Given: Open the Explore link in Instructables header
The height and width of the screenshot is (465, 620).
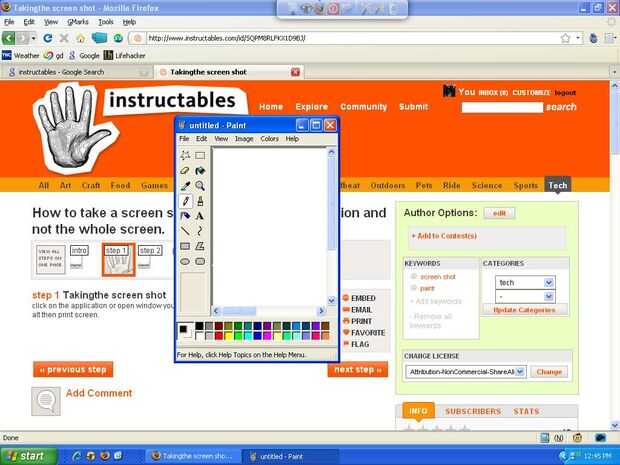Looking at the screenshot, I should point(312,107).
